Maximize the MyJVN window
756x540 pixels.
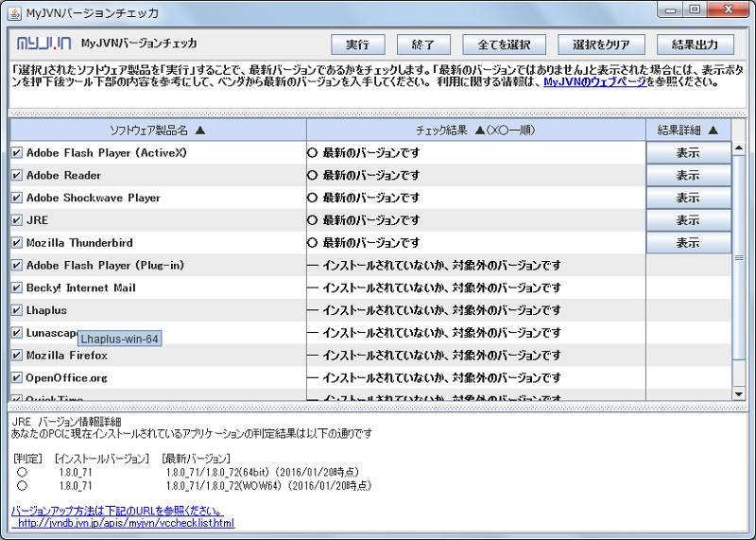695,9
